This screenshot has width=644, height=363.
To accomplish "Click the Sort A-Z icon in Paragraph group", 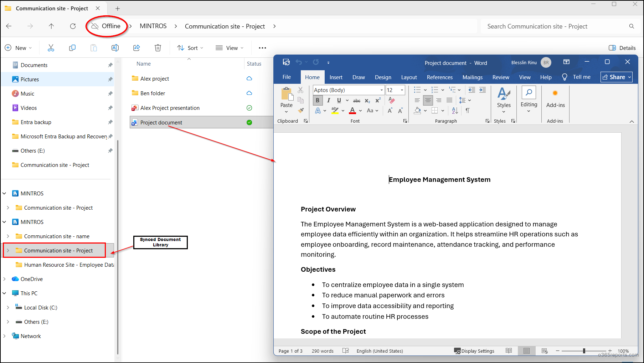I will [454, 111].
